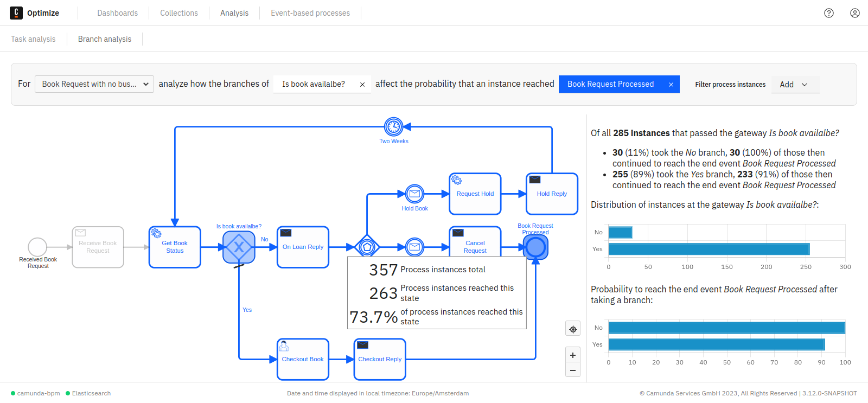This screenshot has width=868, height=403.
Task: Click the Two Weeks timer event
Action: tap(393, 127)
